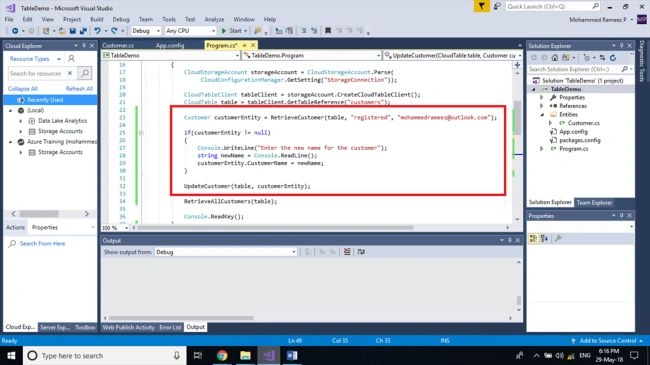Switch to the Customer.cs tab
The width and height of the screenshot is (650, 365).
tap(118, 45)
